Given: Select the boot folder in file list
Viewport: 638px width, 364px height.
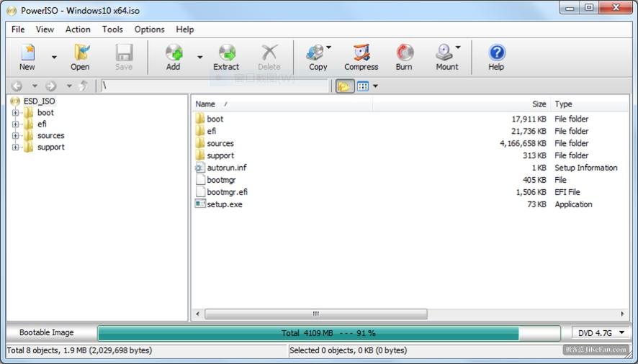Looking at the screenshot, I should (215, 119).
